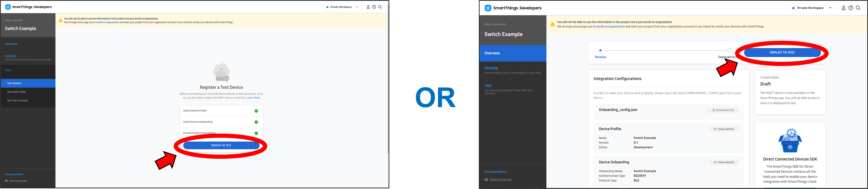Open Documentation link in left screenshot
This screenshot has width=868, height=189.
(14, 174)
